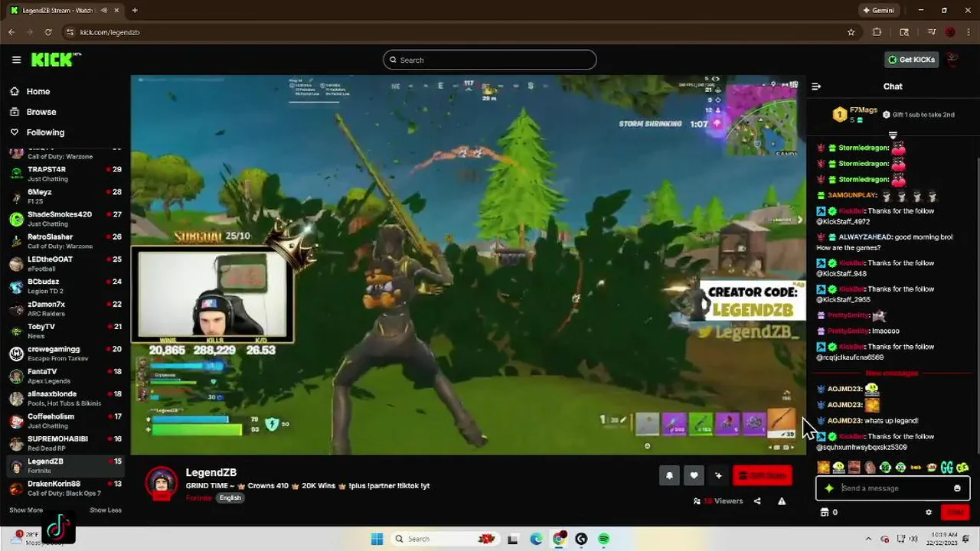Screen dimensions: 980x551
Task: Click the Fortnite category link
Action: tap(198, 497)
